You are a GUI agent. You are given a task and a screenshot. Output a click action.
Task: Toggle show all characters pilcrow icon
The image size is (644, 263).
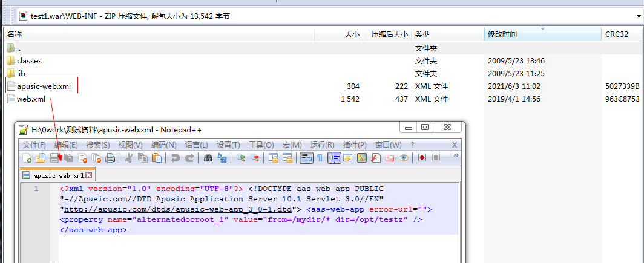(x=320, y=158)
